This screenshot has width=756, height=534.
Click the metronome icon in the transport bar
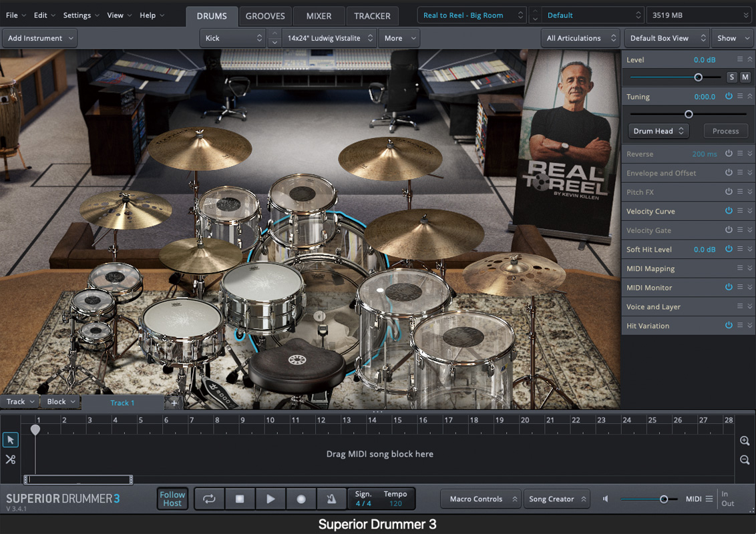click(332, 498)
